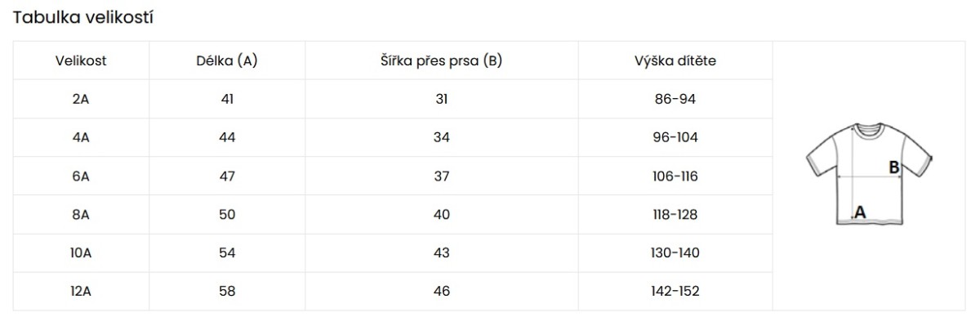Select the Délka (A) column header
The width and height of the screenshot is (980, 326).
[x=227, y=60]
